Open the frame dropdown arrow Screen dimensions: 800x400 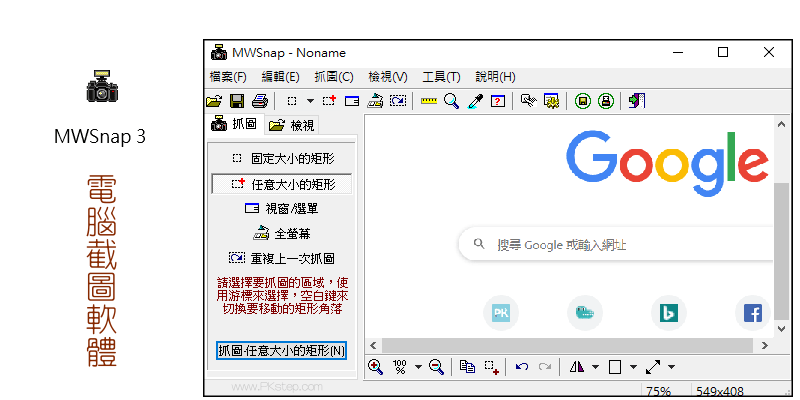[633, 367]
